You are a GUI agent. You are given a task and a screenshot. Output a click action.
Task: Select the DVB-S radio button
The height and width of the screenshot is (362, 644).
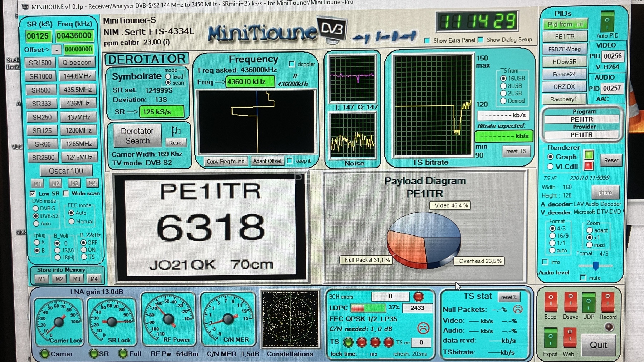[36, 208]
